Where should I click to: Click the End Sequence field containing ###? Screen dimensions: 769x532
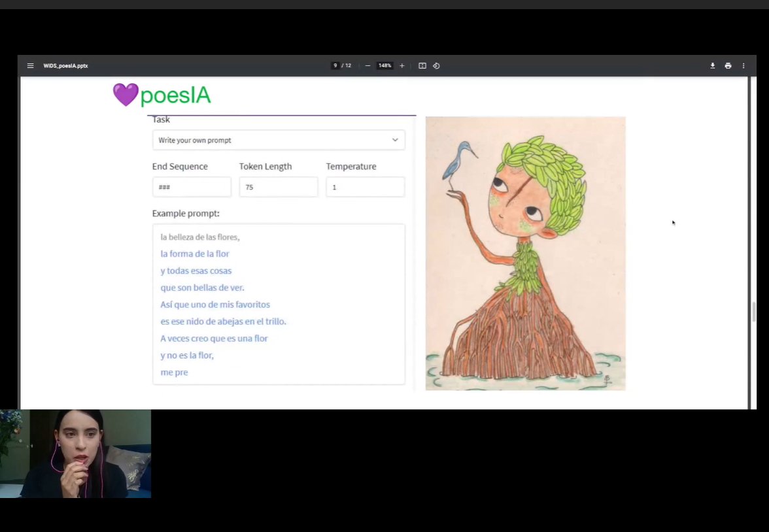click(x=192, y=187)
